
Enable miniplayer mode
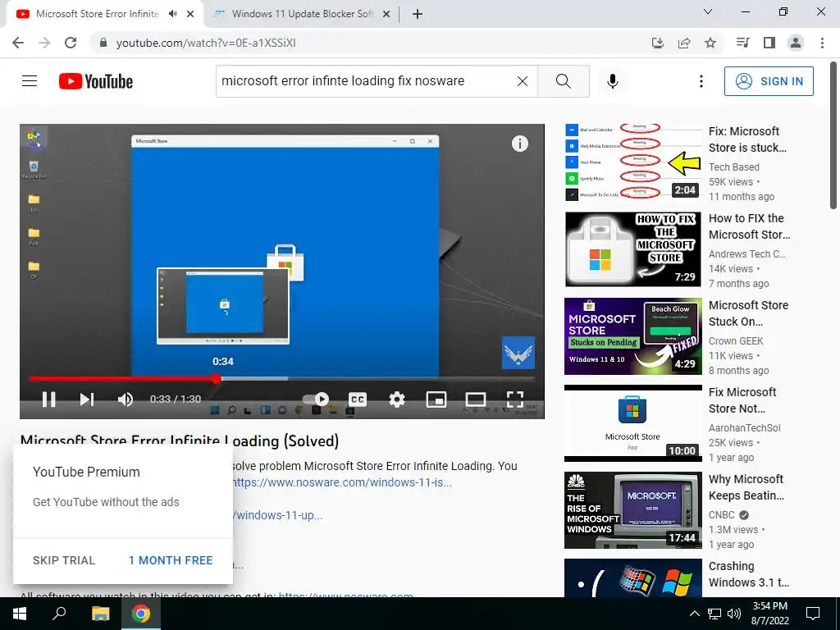coord(436,399)
